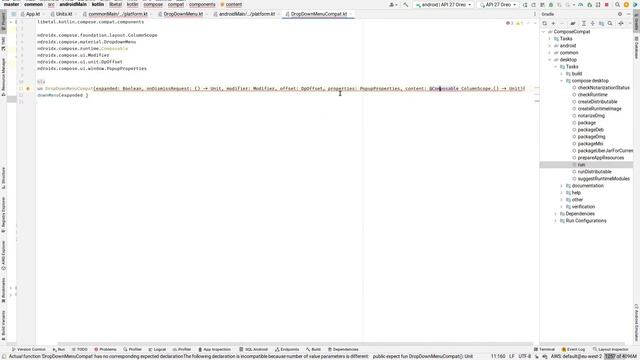Collapse the ComposeCompat Gradle root
The height and width of the screenshot is (360, 640).
pos(544,31)
